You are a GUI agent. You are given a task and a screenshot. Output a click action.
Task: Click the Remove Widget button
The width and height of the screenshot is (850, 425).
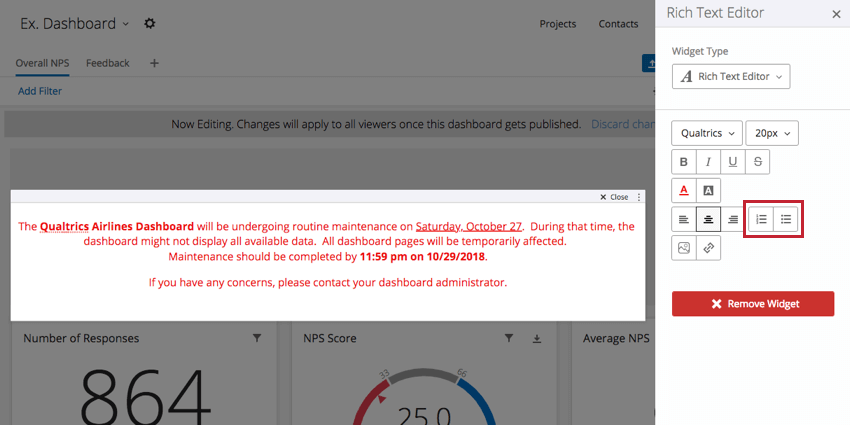tap(753, 304)
